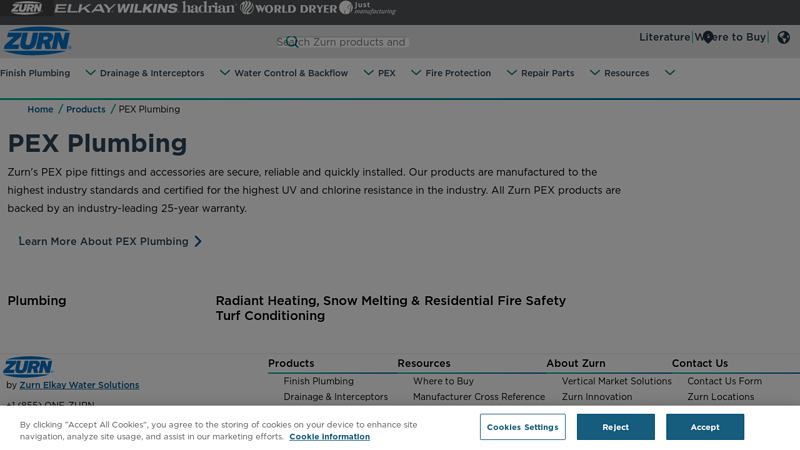The width and height of the screenshot is (800, 450).
Task: Click the Where to Buy location pin icon
Action: coord(708,37)
